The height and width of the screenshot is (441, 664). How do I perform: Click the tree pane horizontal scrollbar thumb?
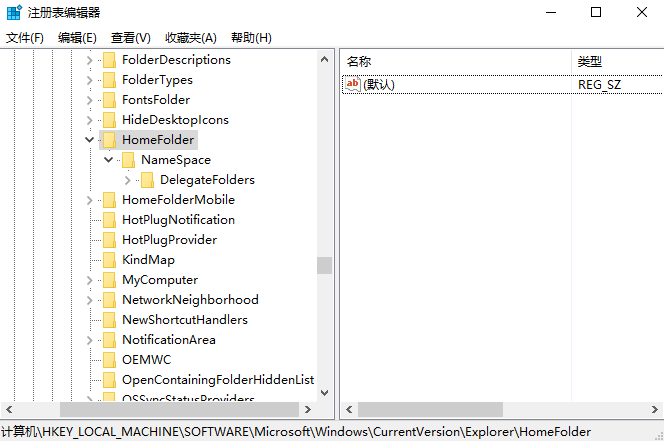pyautogui.click(x=179, y=410)
